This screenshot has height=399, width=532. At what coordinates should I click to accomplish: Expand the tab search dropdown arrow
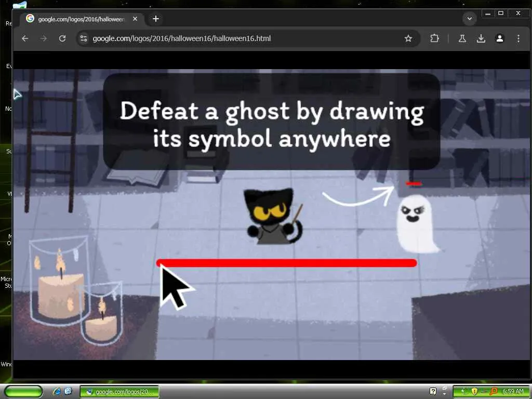tap(470, 19)
